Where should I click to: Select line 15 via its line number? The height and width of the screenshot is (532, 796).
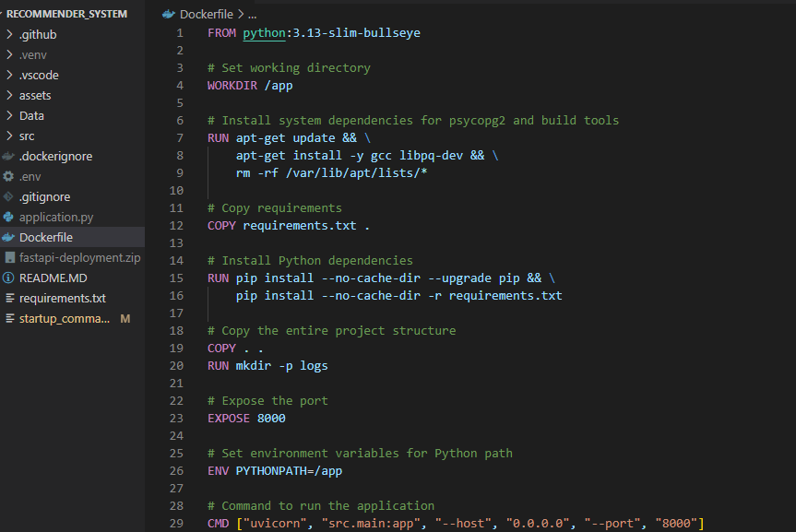click(177, 278)
